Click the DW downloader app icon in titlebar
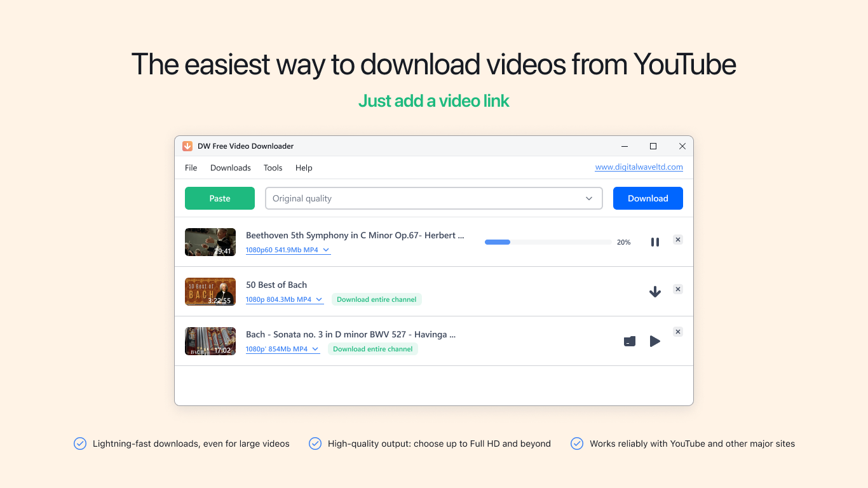The image size is (868, 488). 187,146
